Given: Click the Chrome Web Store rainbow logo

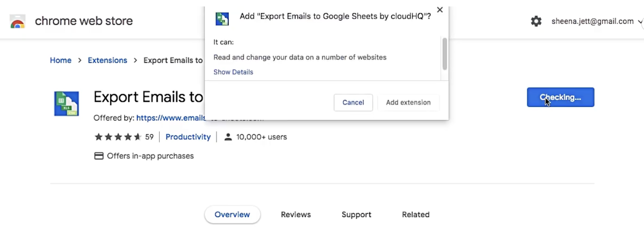Looking at the screenshot, I should coord(17,21).
